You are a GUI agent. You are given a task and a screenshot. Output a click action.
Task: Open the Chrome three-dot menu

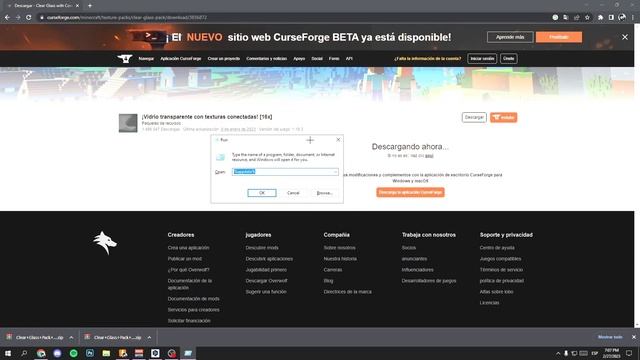pyautogui.click(x=632, y=18)
